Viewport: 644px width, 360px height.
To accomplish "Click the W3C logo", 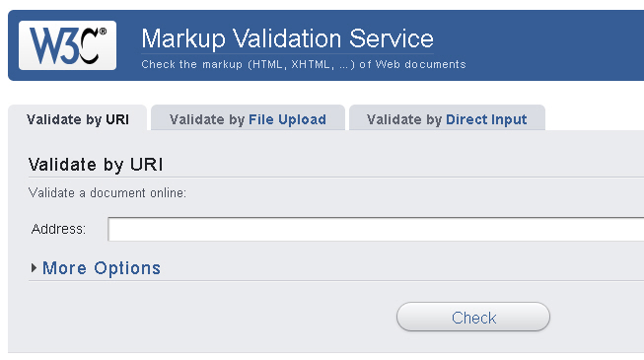I will pos(67,45).
